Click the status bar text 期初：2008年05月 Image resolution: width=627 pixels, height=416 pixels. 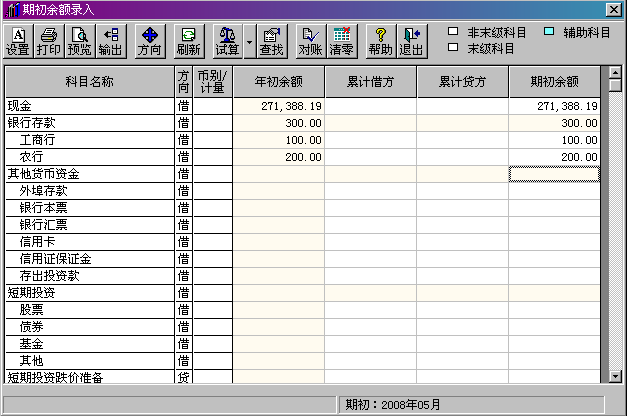393,405
